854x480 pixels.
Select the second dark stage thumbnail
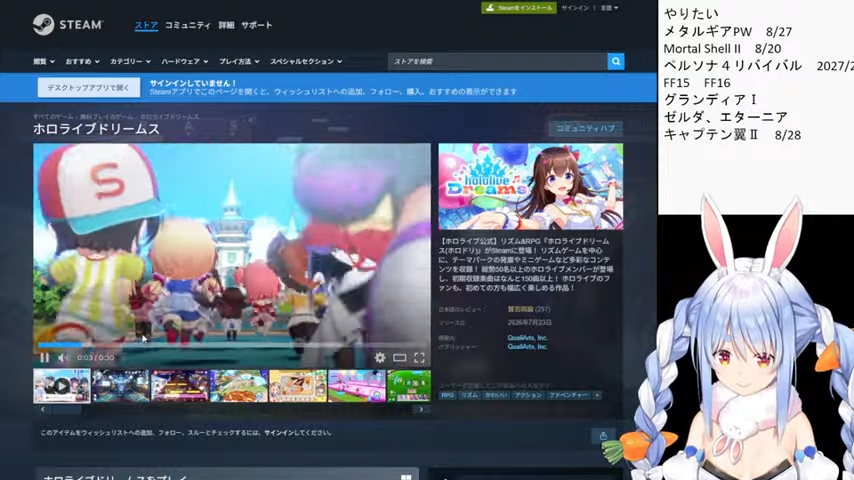pyautogui.click(x=120, y=386)
